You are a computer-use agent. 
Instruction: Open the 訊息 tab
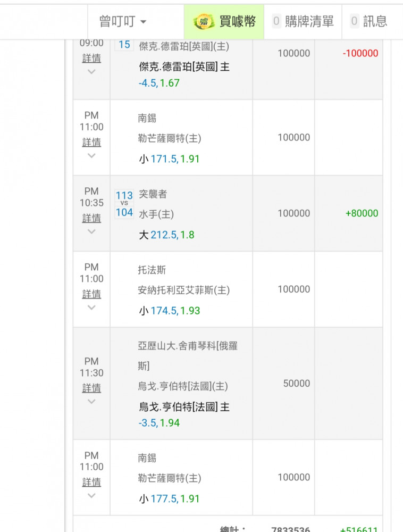(x=375, y=21)
